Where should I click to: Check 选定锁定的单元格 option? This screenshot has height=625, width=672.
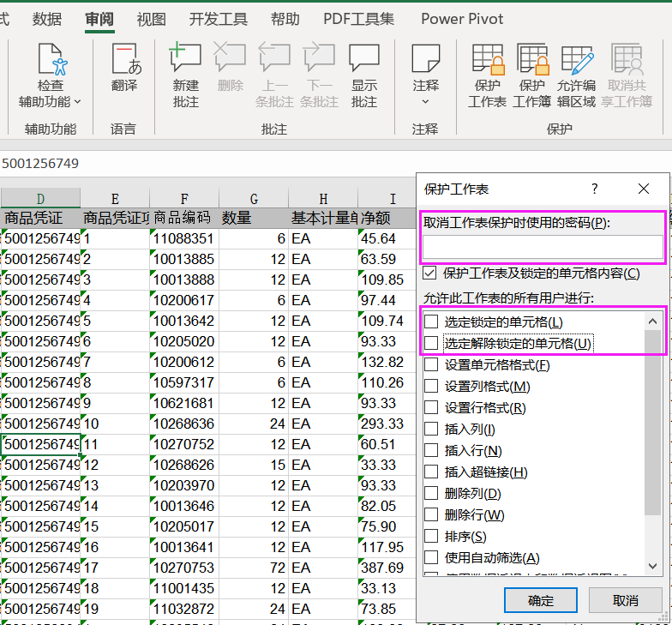[x=431, y=322]
